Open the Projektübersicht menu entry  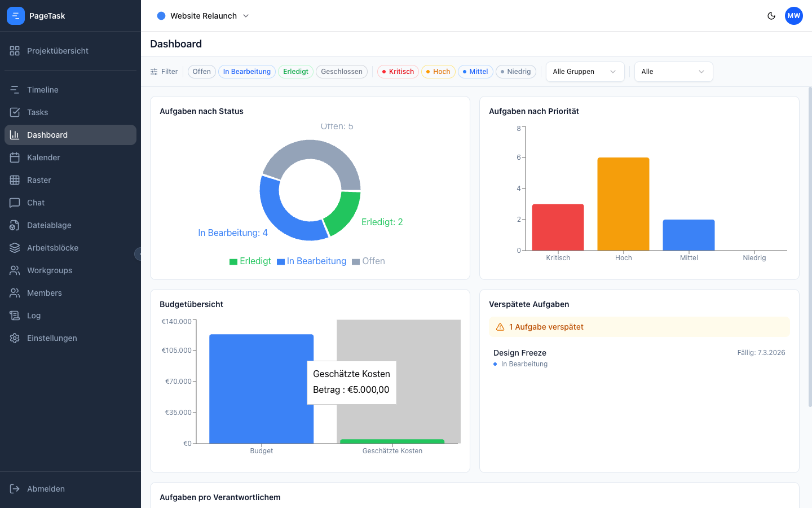tap(58, 51)
